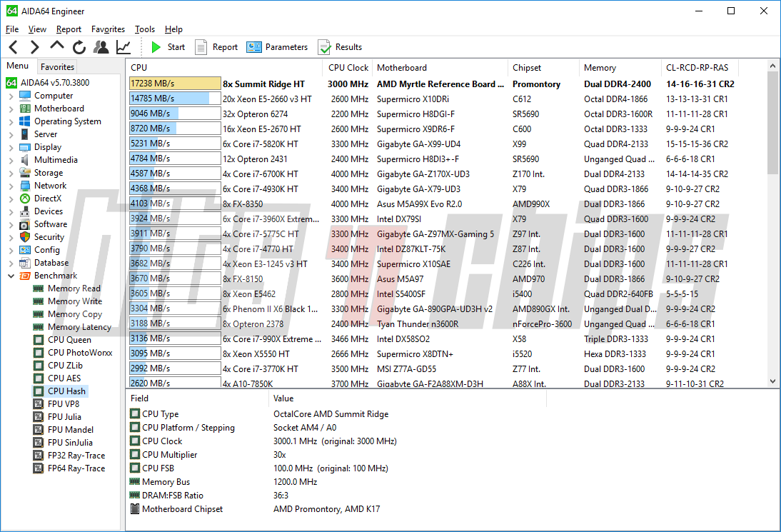Select the 20x Xeon E5-2660 v3 HT row
This screenshot has height=532, width=781.
tap(431, 99)
